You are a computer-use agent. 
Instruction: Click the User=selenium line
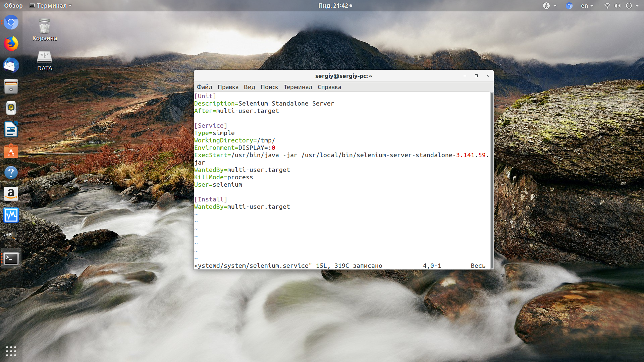(x=218, y=185)
